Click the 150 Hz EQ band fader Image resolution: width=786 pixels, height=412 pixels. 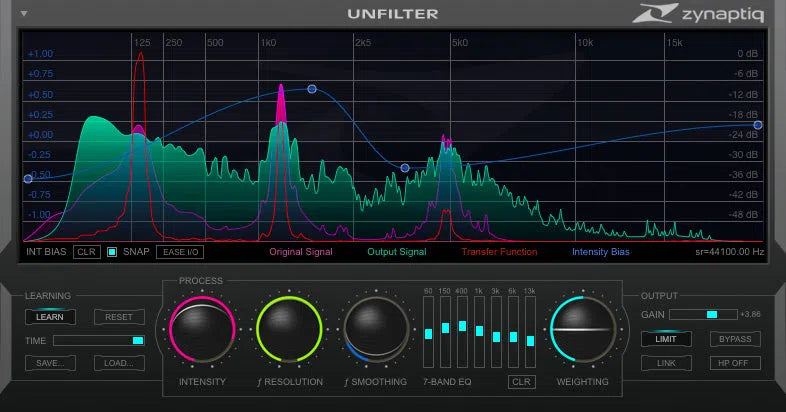coord(445,328)
